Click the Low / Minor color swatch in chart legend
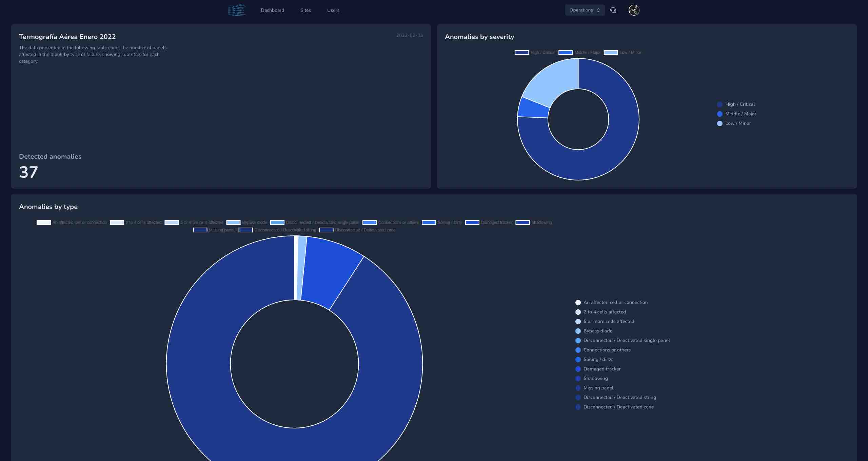The width and height of the screenshot is (868, 461). coord(611,53)
